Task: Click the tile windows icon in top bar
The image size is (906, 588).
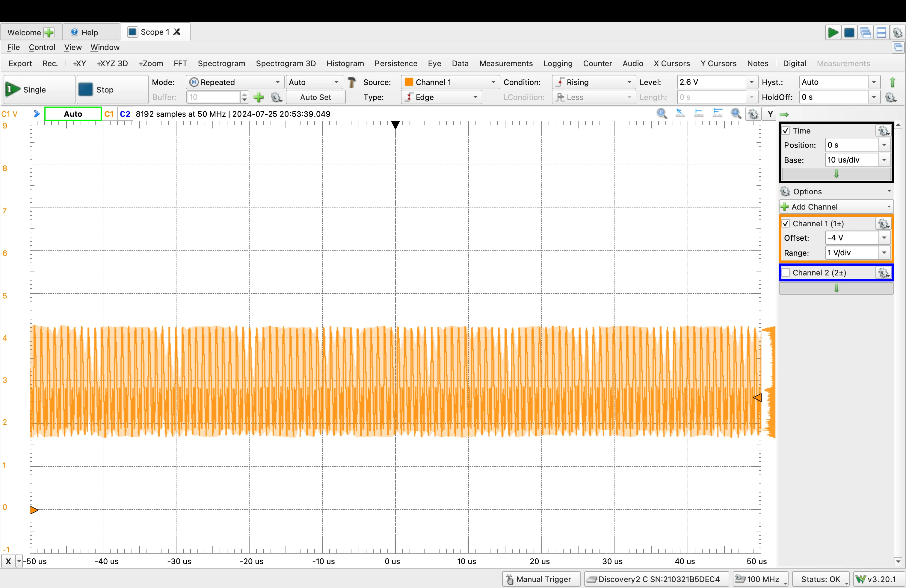Action: click(881, 32)
